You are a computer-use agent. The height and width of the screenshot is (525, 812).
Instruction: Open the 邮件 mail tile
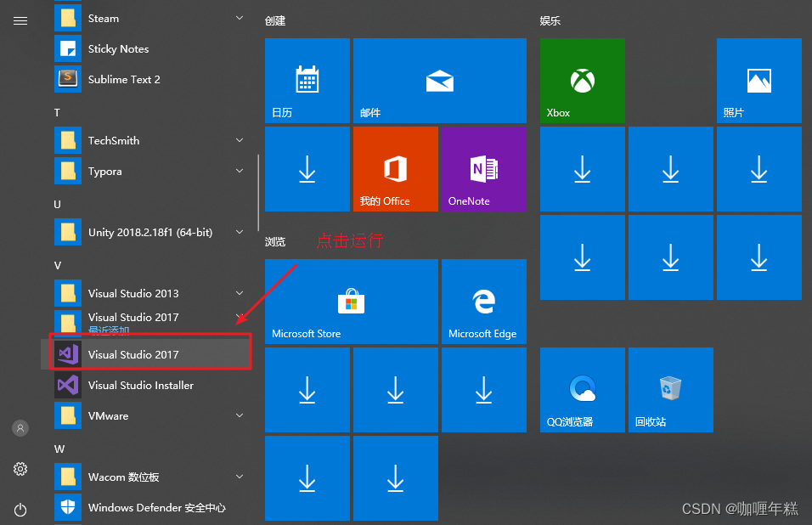(440, 80)
